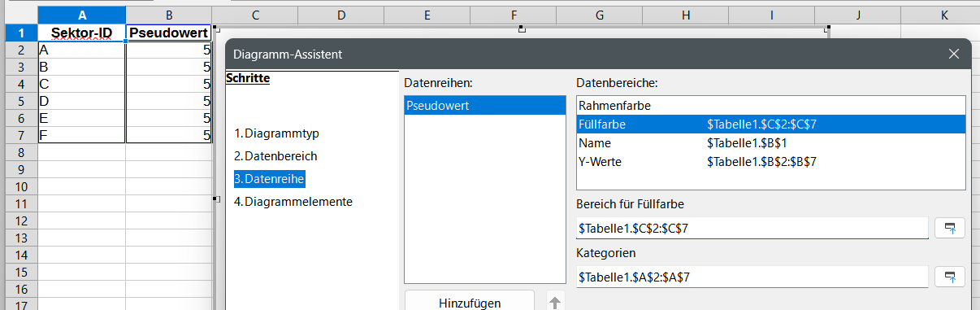Select Pseudowert in Datenreihen list
The width and height of the screenshot is (980, 310).
point(484,106)
